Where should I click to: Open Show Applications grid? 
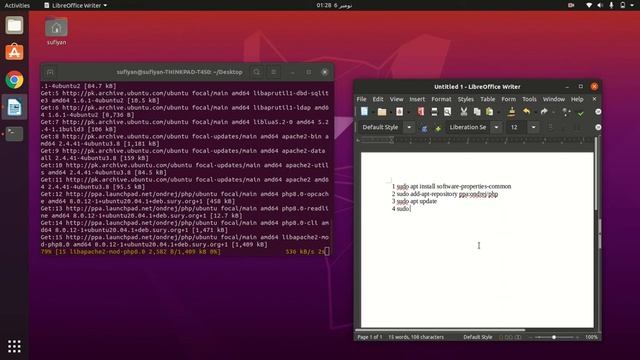click(14, 346)
